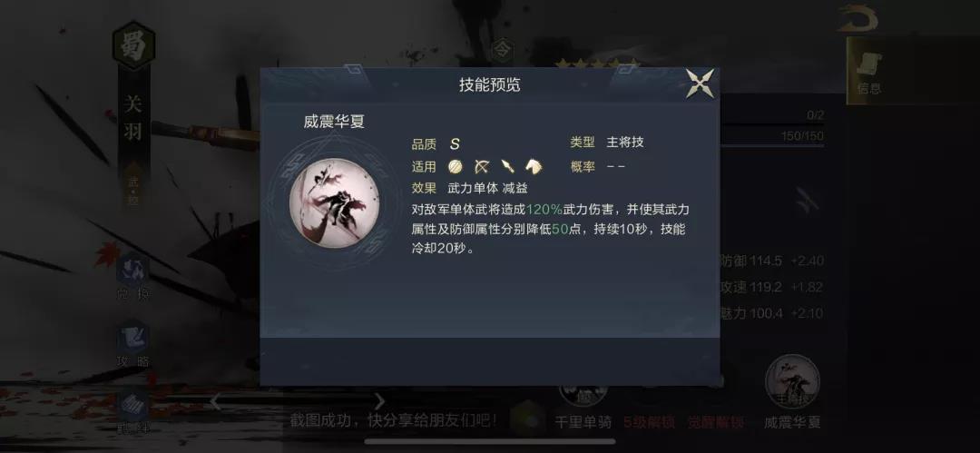Go to next hero with right arrow
The height and width of the screenshot is (453, 980).
point(379,401)
